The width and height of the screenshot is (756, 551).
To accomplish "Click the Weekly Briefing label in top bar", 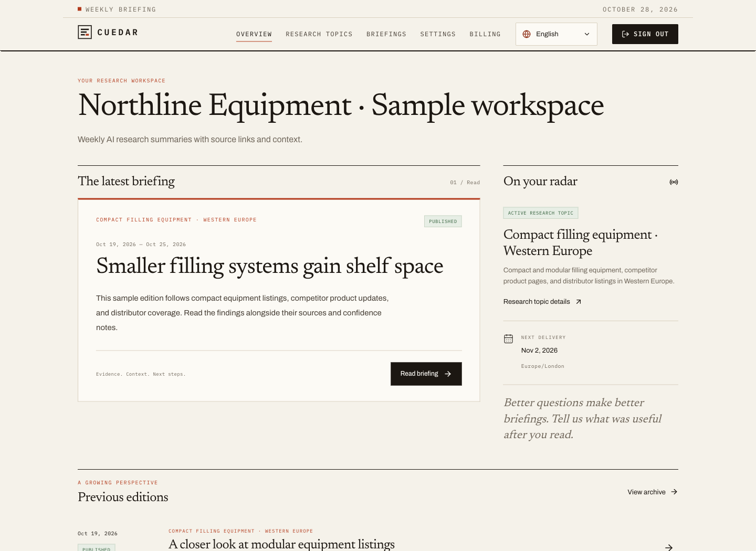I will [x=121, y=9].
